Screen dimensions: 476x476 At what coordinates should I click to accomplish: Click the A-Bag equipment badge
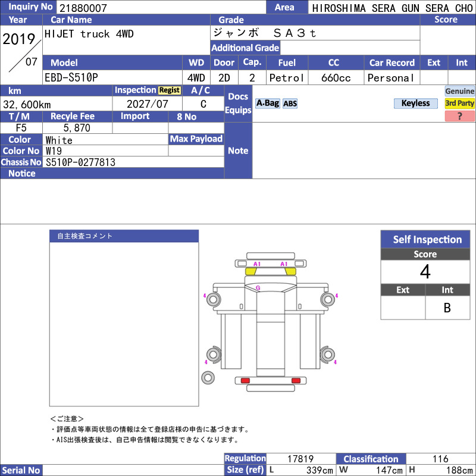tap(267, 103)
